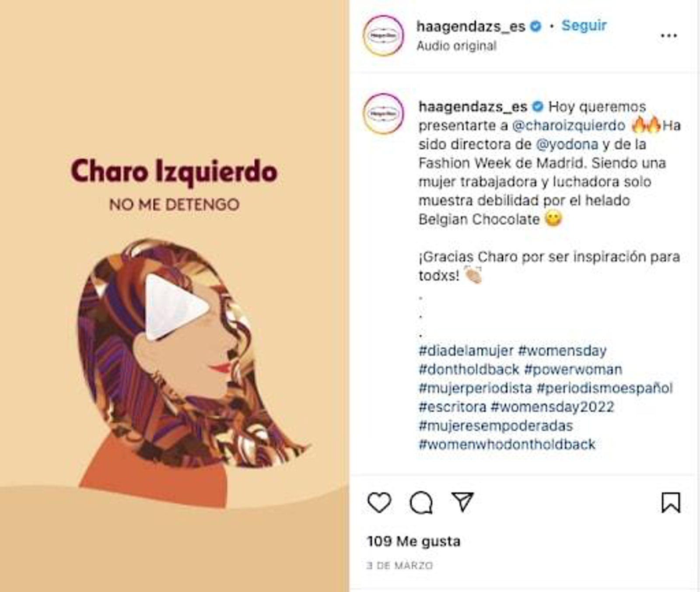The width and height of the screenshot is (700, 592).
Task: Open the @charoizquierdo mention
Action: (568, 126)
